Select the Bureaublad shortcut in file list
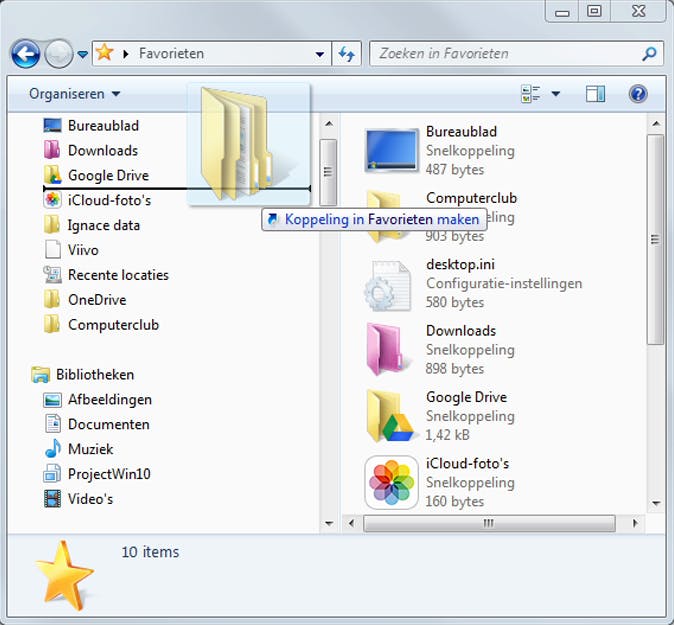 coord(439,150)
